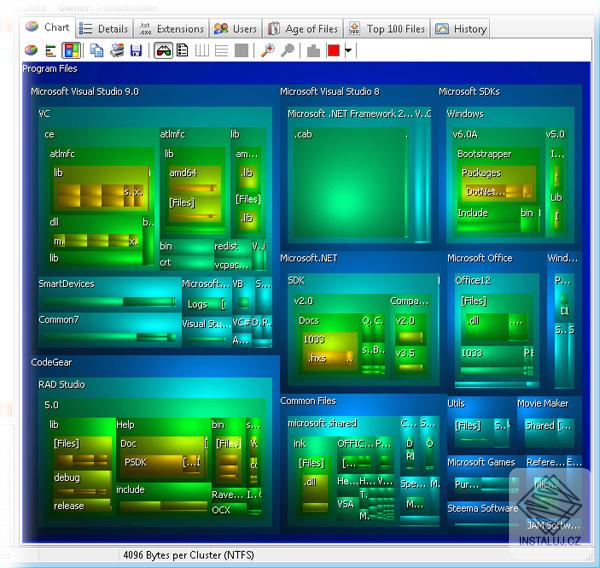Open the chart color dropdown arrow
This screenshot has height=568, width=600.
click(x=348, y=50)
